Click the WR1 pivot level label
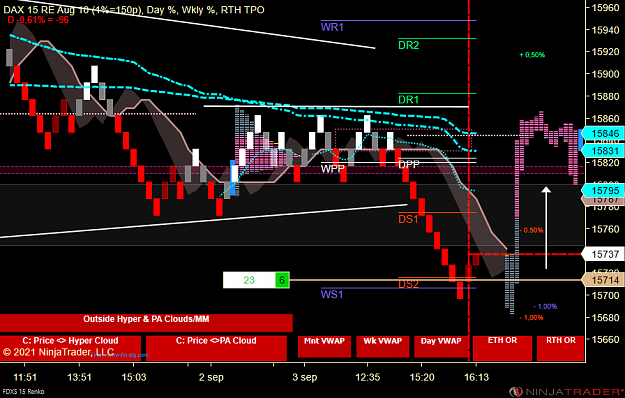This screenshot has height=398, width=625. 332,27
